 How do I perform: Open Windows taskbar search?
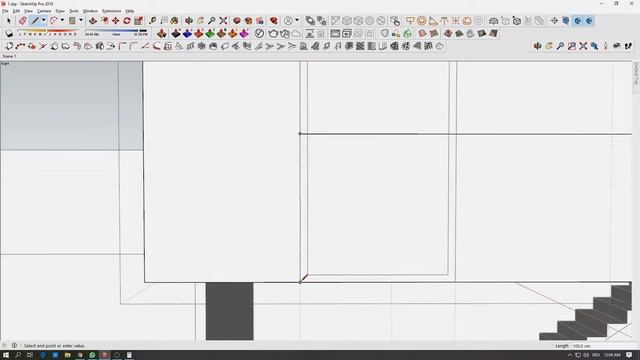coord(18,355)
